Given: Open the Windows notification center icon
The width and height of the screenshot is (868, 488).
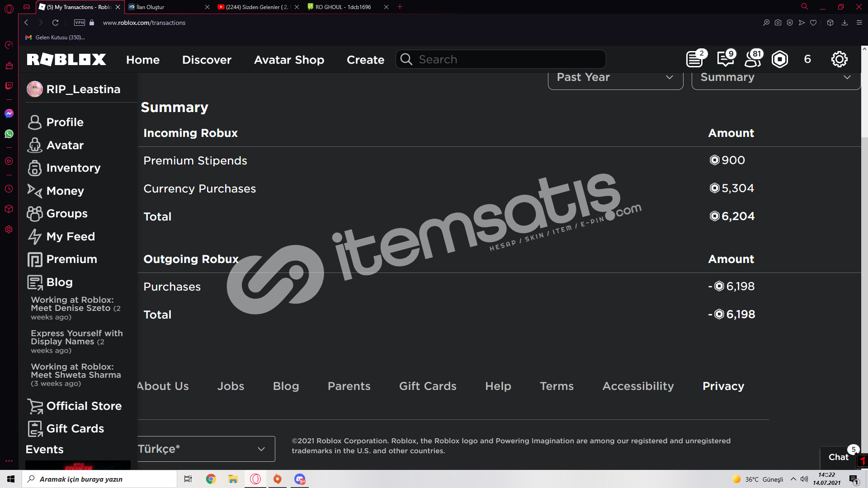Looking at the screenshot, I should pyautogui.click(x=854, y=479).
